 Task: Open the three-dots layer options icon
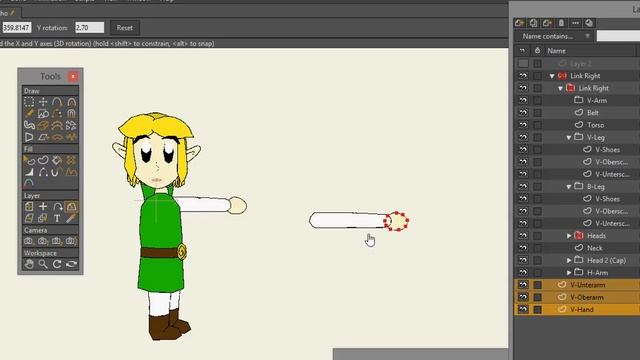tap(575, 23)
